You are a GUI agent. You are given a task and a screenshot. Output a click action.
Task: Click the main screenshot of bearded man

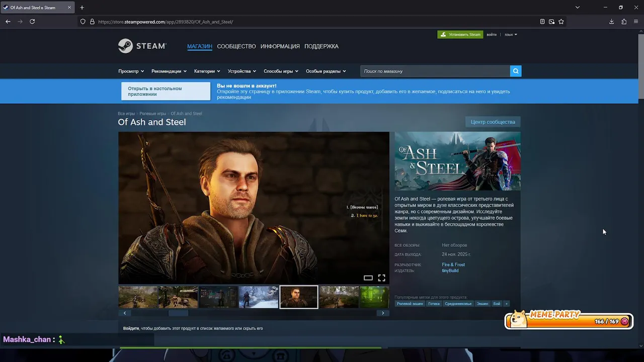click(x=254, y=208)
